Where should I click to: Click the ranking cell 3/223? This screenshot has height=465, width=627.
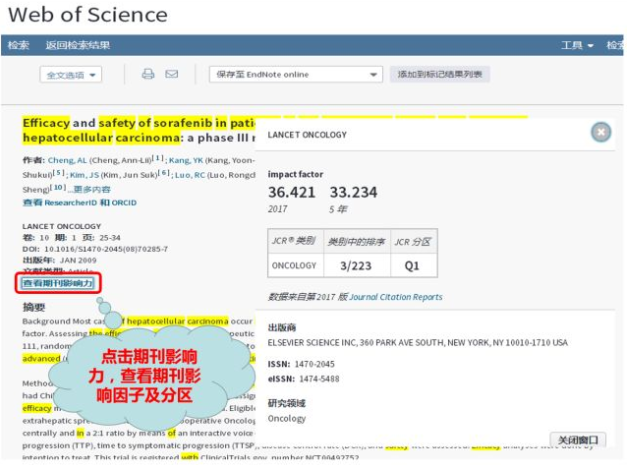[356, 265]
